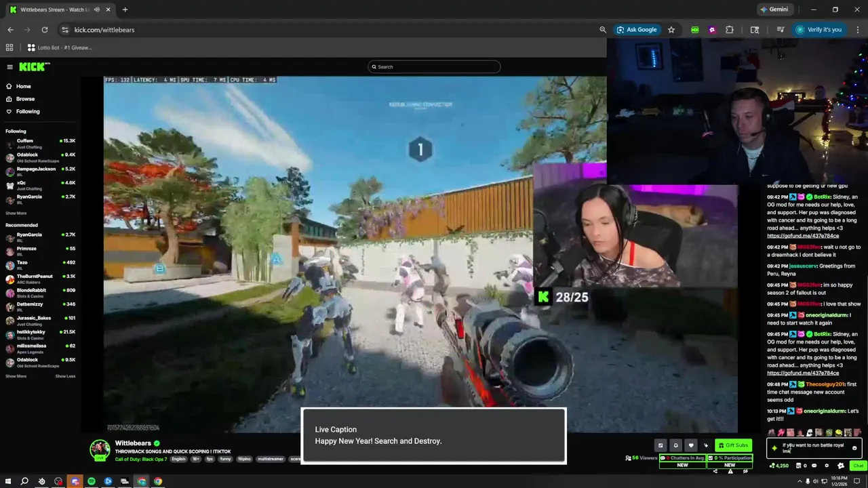Open emoji picker in chat input
Image resolution: width=868 pixels, height=488 pixels.
(x=854, y=448)
